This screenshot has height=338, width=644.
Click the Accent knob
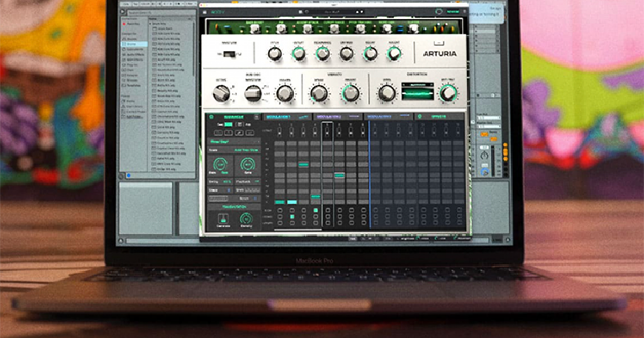394,53
